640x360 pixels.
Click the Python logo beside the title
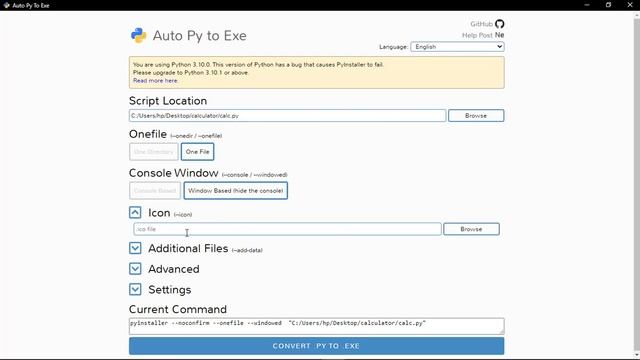tap(138, 36)
